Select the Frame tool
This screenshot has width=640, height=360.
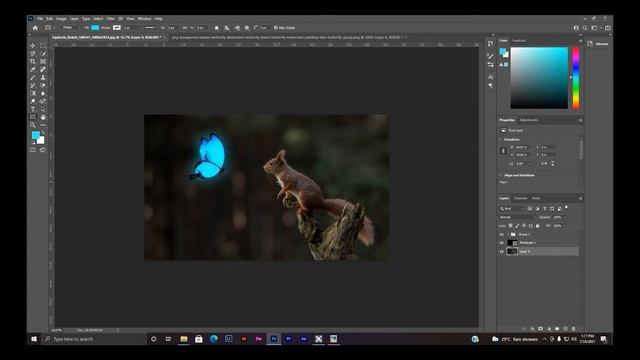pyautogui.click(x=43, y=62)
